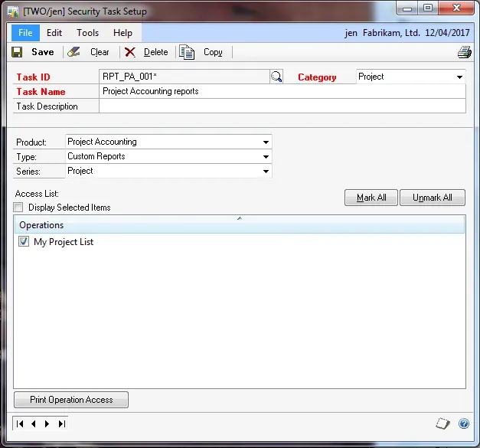Click the Save toolbar icon

coord(18,52)
